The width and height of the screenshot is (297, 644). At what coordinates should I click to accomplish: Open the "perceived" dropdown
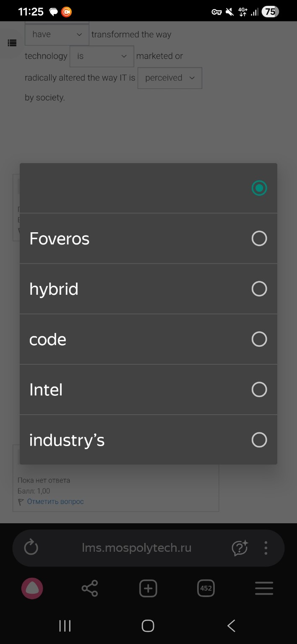pos(170,78)
